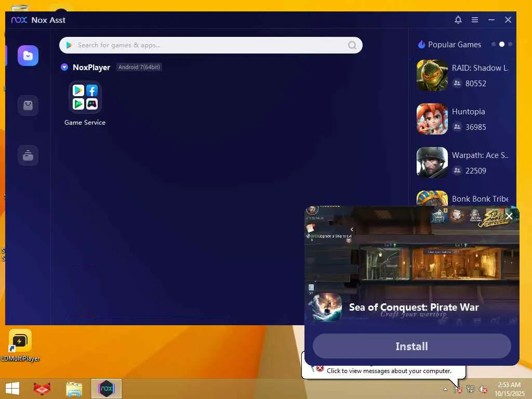
Task: Open the red fox taskbar app
Action: [x=42, y=389]
